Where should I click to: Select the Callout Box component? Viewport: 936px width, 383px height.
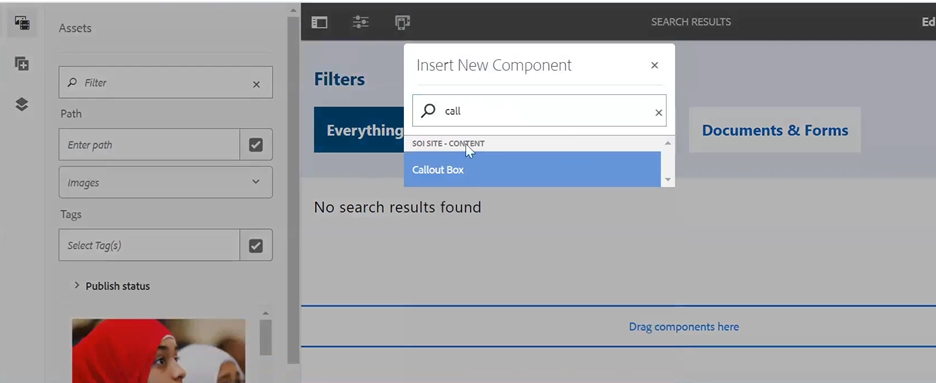click(x=532, y=169)
